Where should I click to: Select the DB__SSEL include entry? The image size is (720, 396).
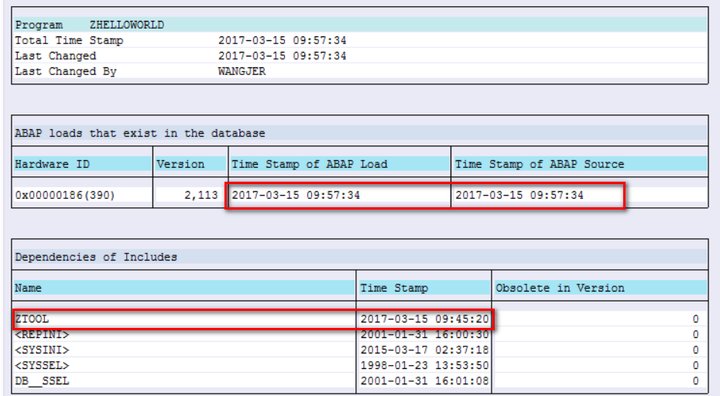click(x=42, y=381)
